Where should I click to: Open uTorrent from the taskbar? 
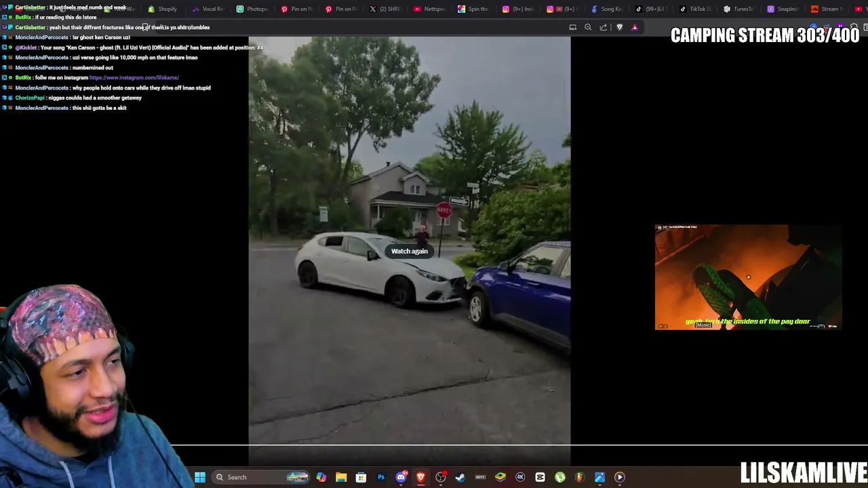coord(560,477)
